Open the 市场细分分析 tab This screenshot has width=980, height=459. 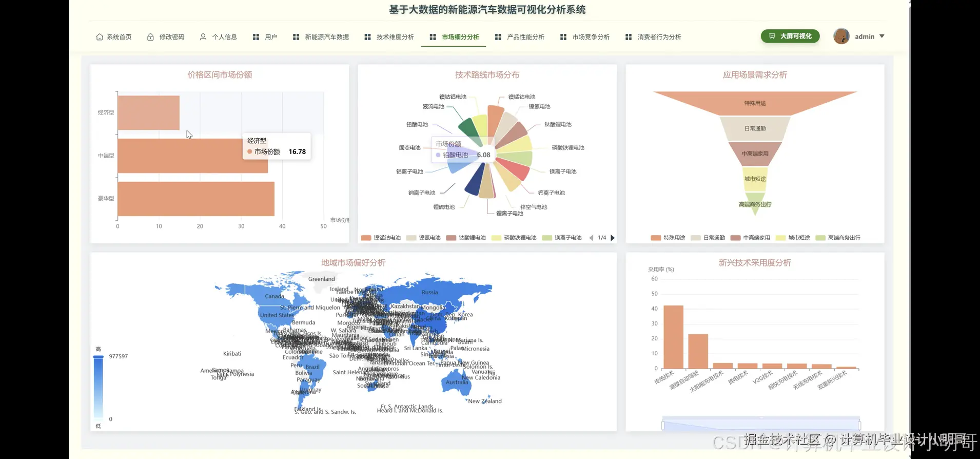454,37
